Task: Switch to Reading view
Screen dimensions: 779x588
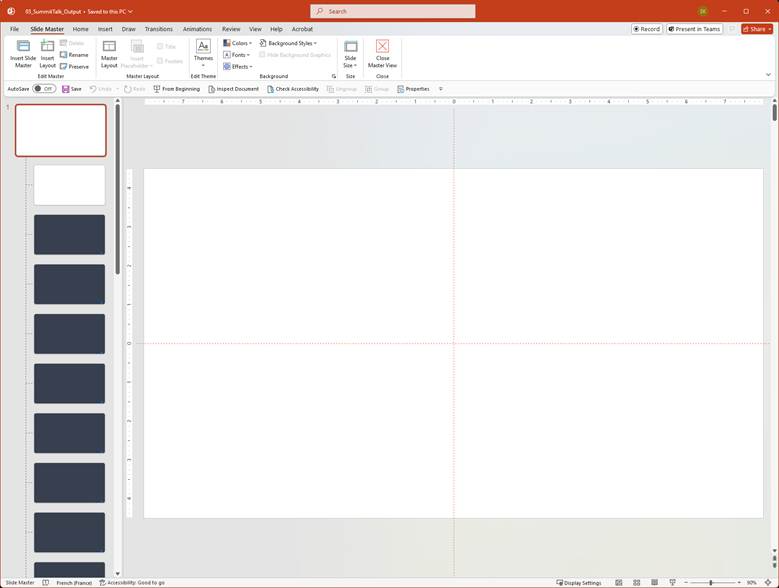Action: (654, 583)
